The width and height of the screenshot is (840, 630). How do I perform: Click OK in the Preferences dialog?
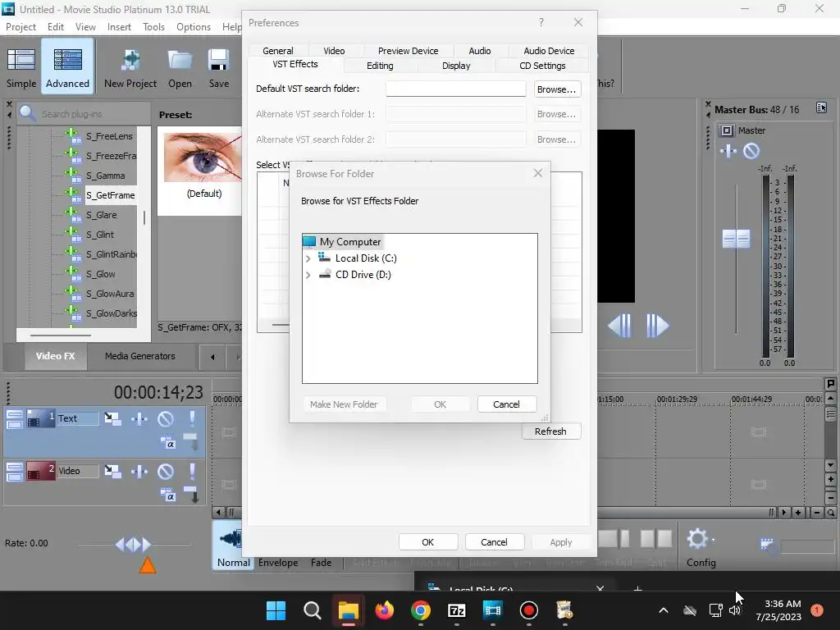427,542
